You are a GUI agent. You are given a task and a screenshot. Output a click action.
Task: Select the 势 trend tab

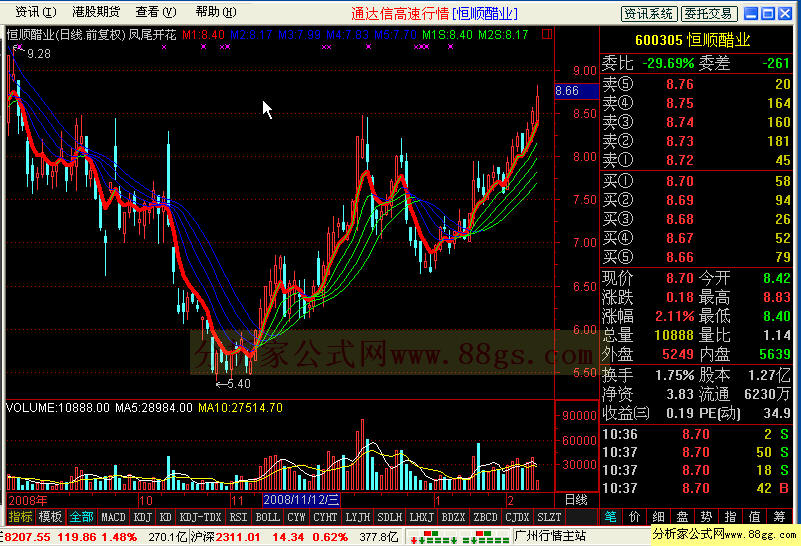pos(706,517)
